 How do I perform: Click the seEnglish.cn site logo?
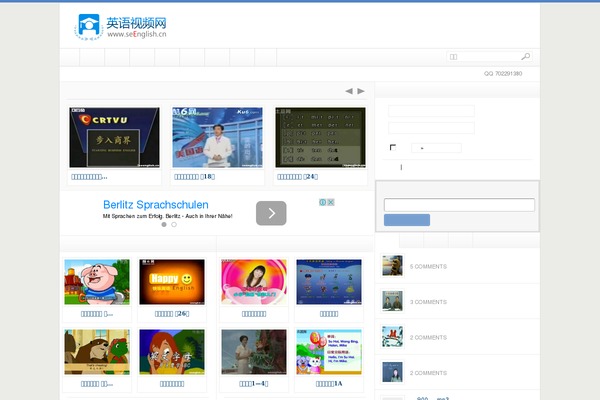(121, 27)
